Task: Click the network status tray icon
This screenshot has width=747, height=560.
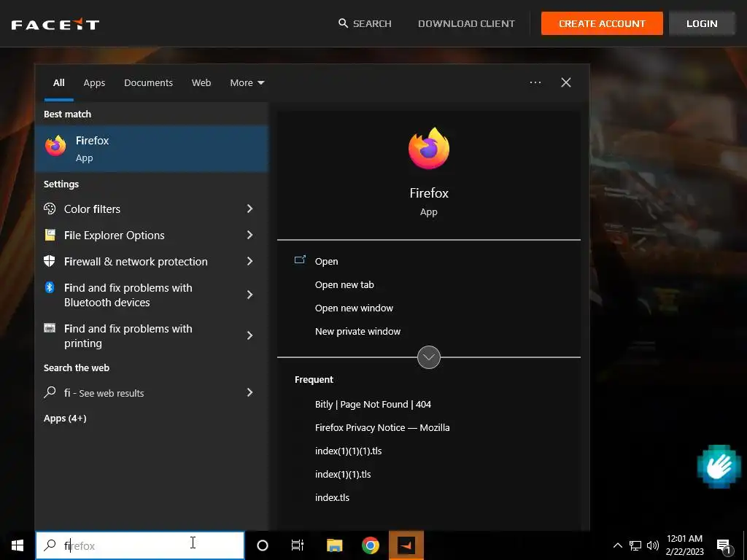Action: (635, 545)
